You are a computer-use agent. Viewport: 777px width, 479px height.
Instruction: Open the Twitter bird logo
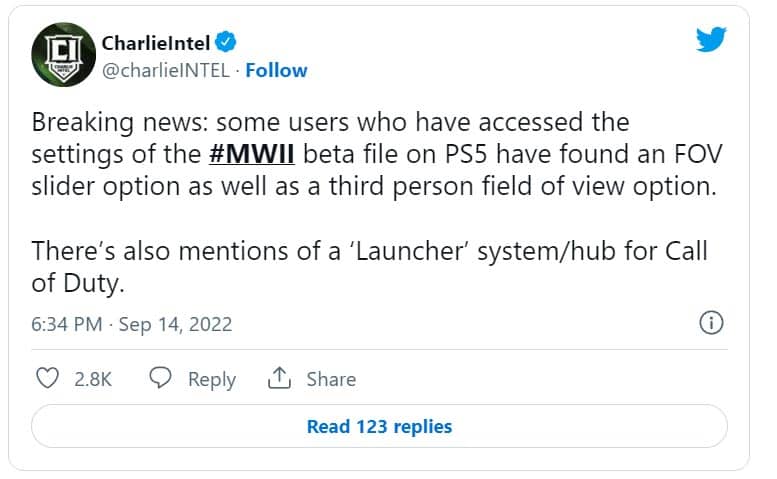pyautogui.click(x=710, y=39)
